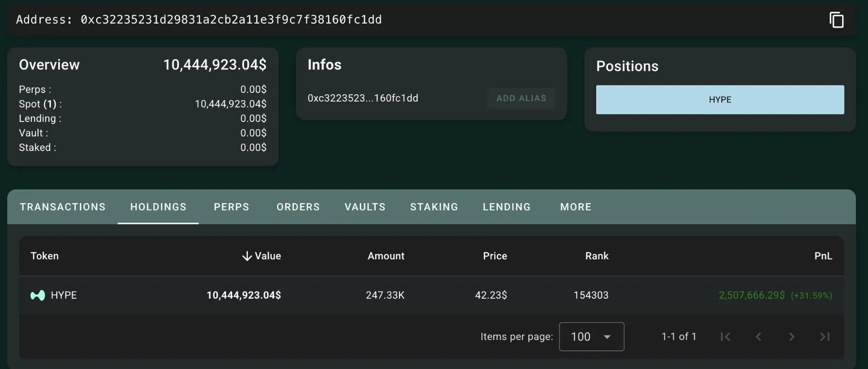
Task: Click the Spot balance 10,444,923.04$ in Overview
Action: [x=230, y=104]
